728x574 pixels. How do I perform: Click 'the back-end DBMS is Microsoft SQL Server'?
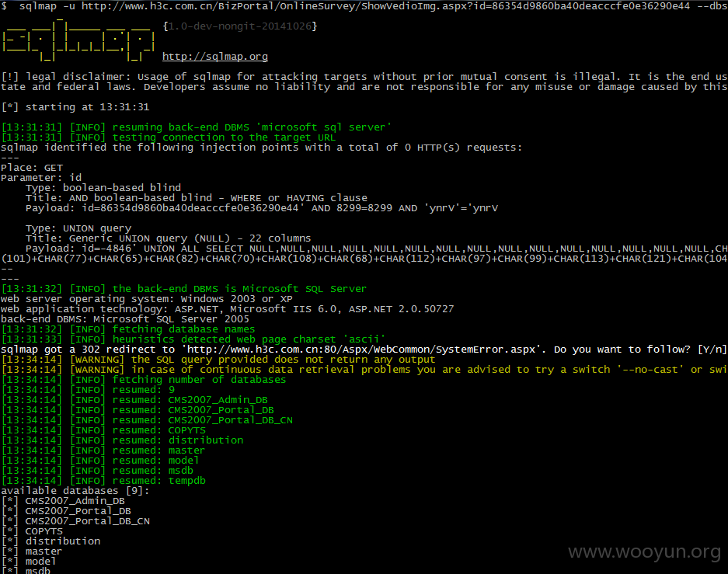(x=184, y=289)
